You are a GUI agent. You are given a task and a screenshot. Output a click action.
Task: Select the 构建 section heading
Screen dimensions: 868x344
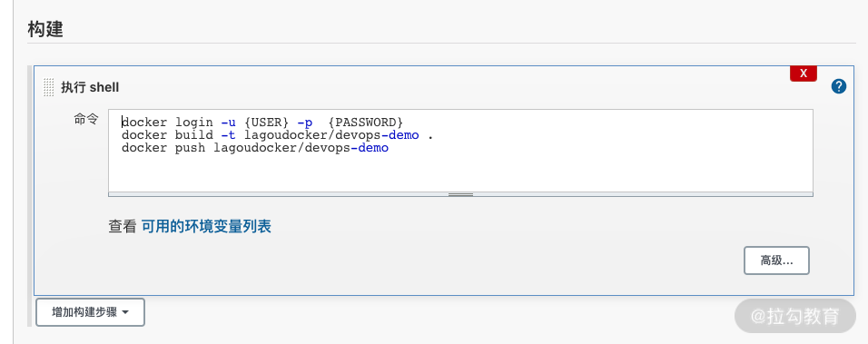tap(45, 29)
